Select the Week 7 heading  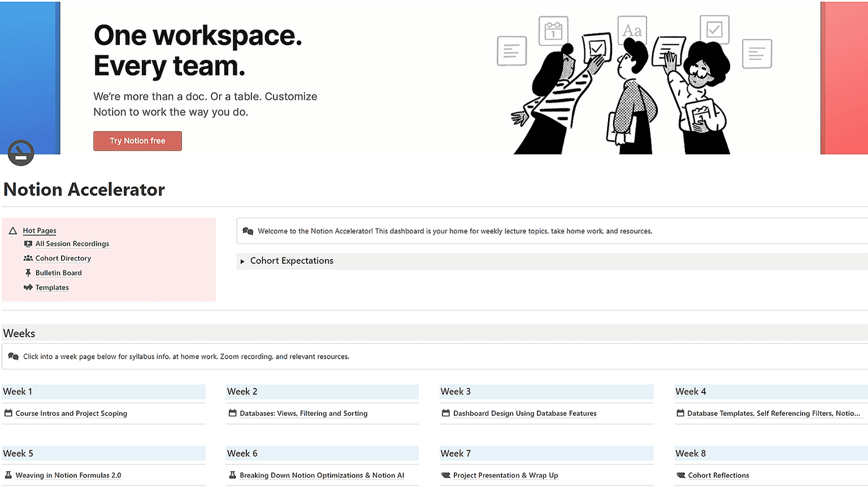[x=455, y=454]
